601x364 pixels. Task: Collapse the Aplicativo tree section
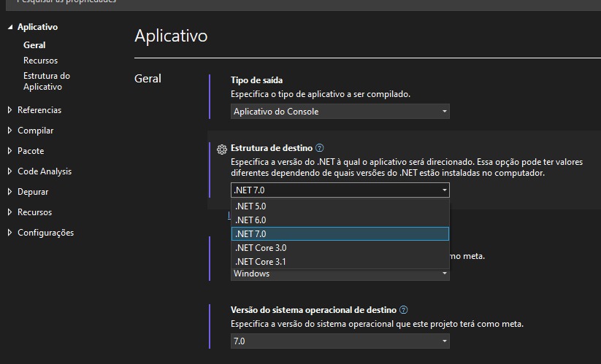[10, 27]
